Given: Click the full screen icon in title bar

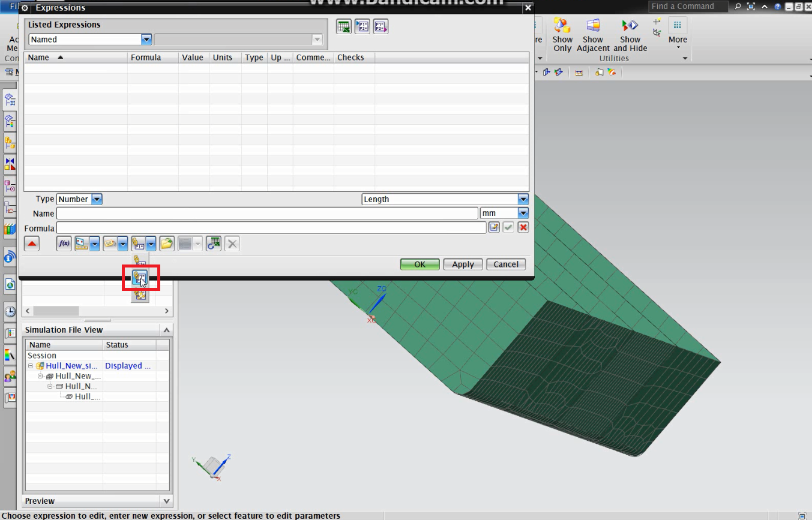Looking at the screenshot, I should [x=751, y=7].
